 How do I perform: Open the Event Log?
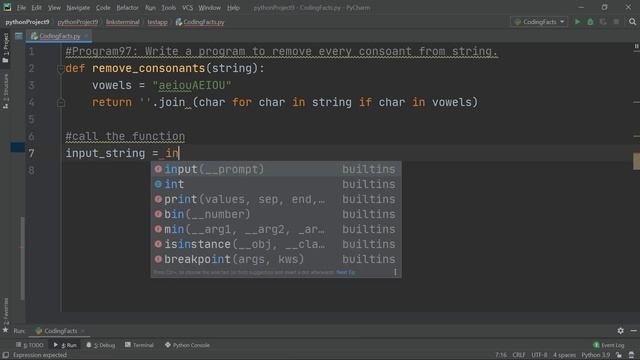(609, 345)
